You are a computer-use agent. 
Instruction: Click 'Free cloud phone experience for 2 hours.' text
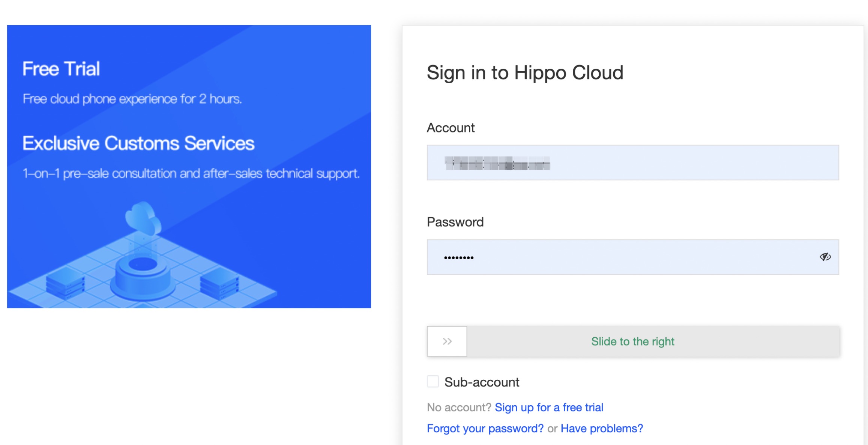point(132,99)
